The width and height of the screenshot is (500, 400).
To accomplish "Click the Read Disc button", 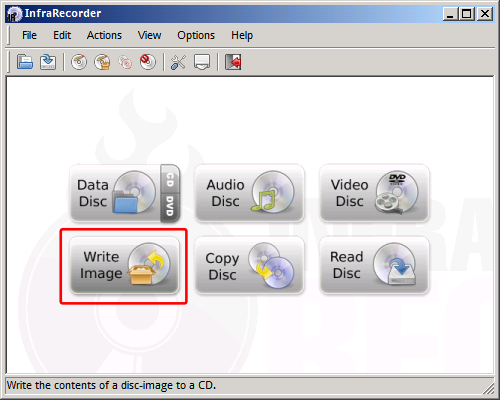I will point(374,265).
